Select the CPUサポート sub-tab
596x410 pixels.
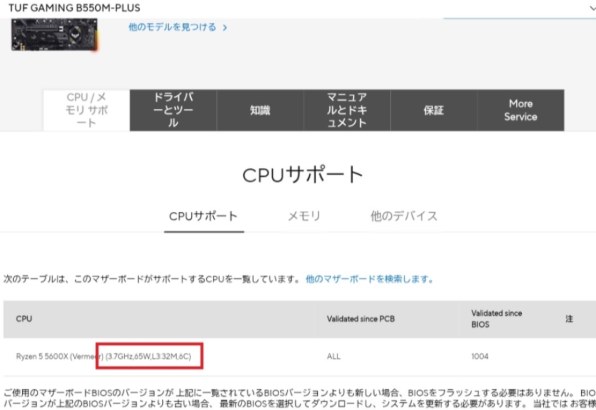pos(204,216)
